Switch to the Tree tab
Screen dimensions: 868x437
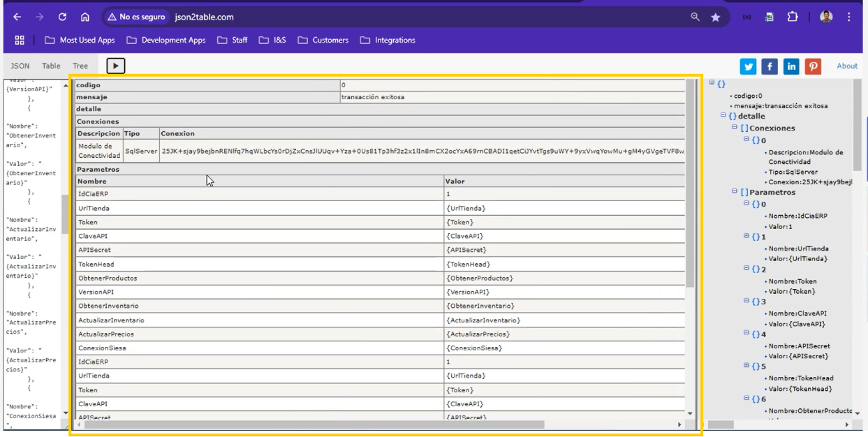click(80, 66)
